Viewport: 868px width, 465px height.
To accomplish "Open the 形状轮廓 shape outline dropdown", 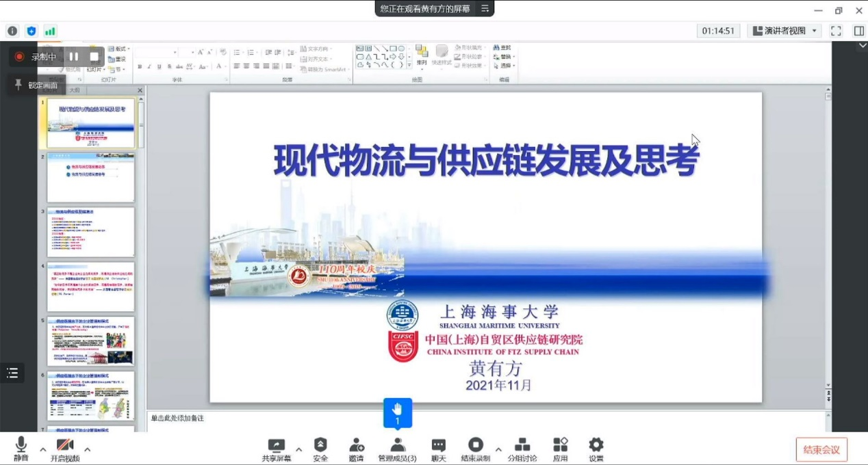I will 469,57.
